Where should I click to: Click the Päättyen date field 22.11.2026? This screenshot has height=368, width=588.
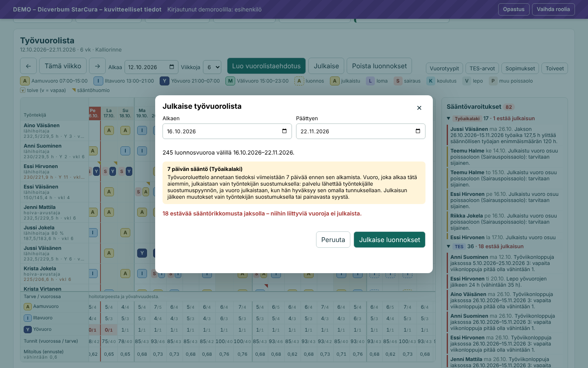(361, 131)
